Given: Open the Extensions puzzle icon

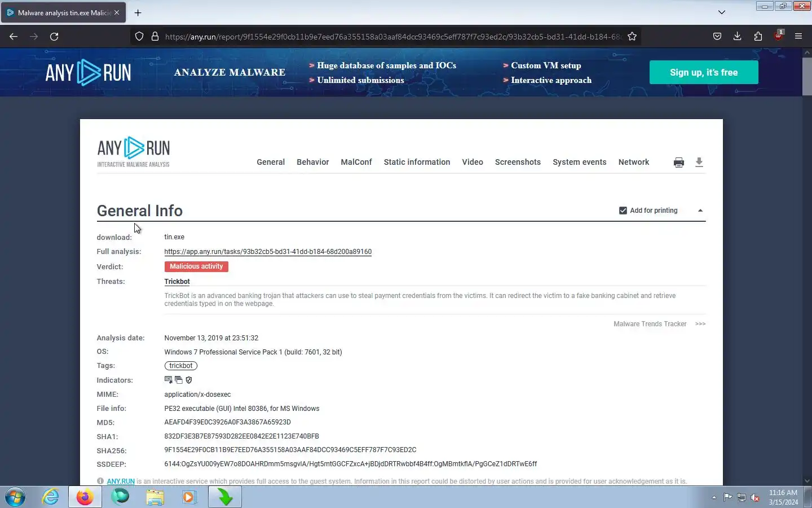Looking at the screenshot, I should click(758, 36).
